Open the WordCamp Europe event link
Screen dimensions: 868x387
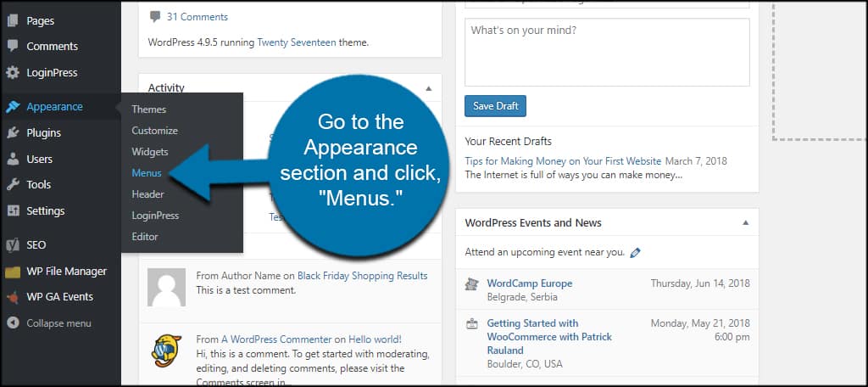pos(530,283)
